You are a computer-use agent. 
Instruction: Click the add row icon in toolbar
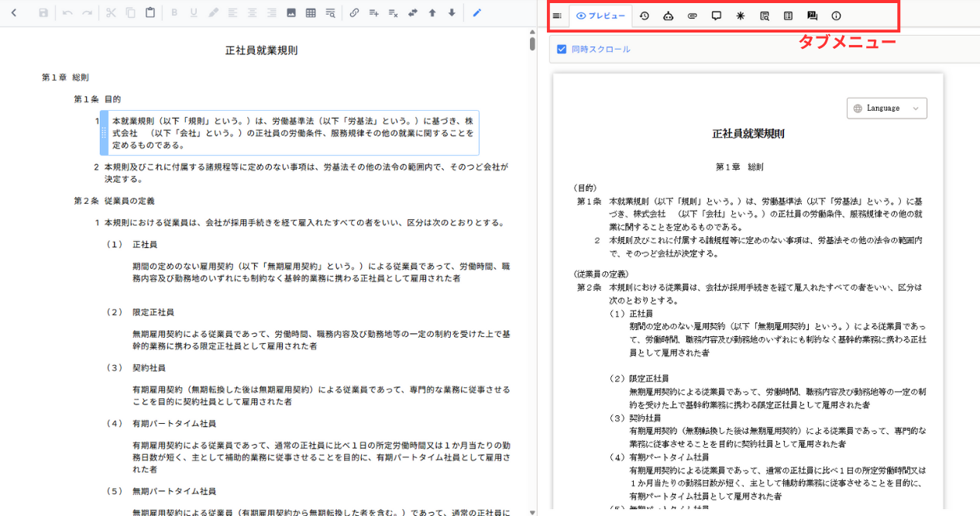coord(373,13)
